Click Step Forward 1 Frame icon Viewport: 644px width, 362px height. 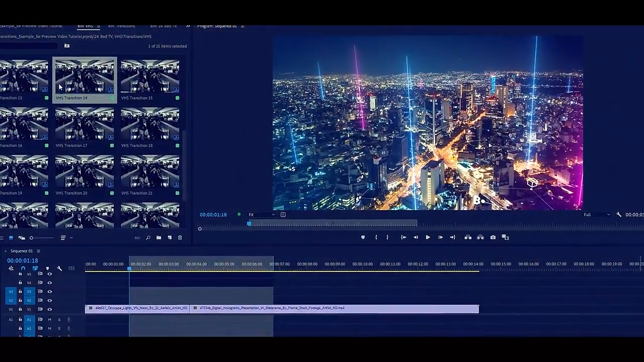pyautogui.click(x=440, y=237)
